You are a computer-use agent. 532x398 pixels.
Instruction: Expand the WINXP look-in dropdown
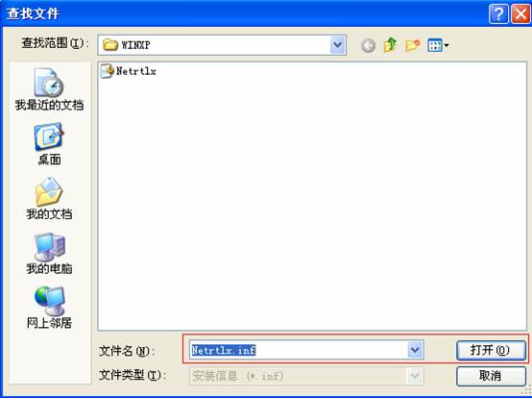point(338,45)
